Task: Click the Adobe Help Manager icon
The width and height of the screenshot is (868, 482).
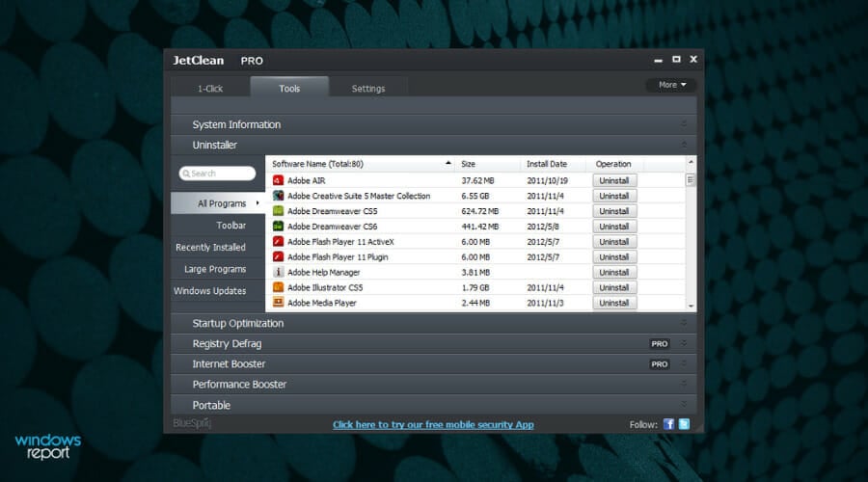Action: (x=278, y=272)
